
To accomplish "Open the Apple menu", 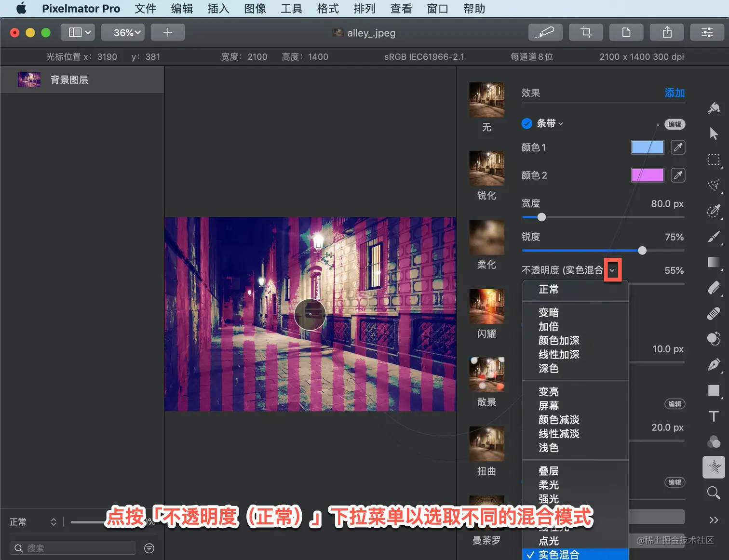I will (x=21, y=9).
